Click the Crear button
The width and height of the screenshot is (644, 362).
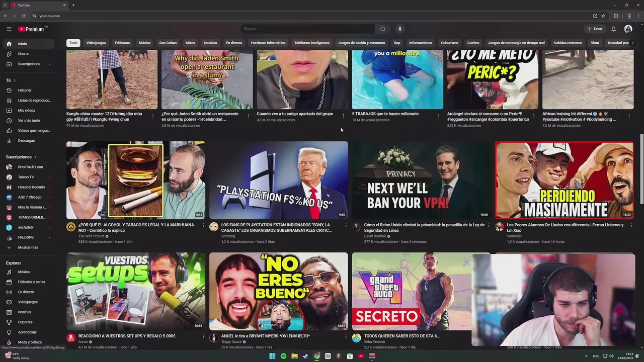595,29
